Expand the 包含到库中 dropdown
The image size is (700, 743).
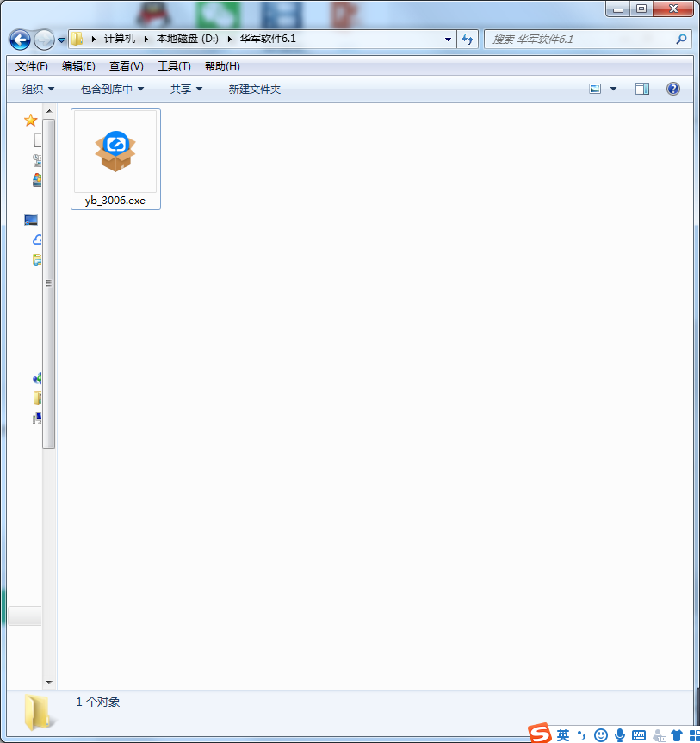point(112,89)
